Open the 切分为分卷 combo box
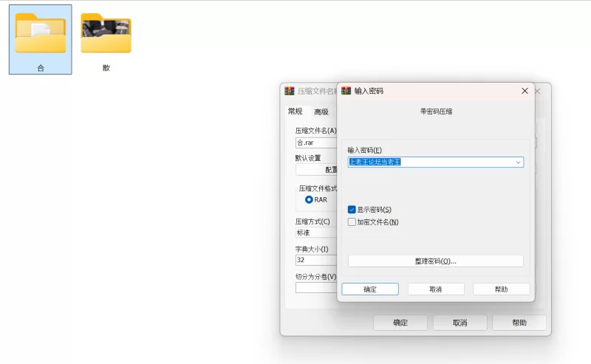Screen dimensions: 591x364 (x=316, y=287)
